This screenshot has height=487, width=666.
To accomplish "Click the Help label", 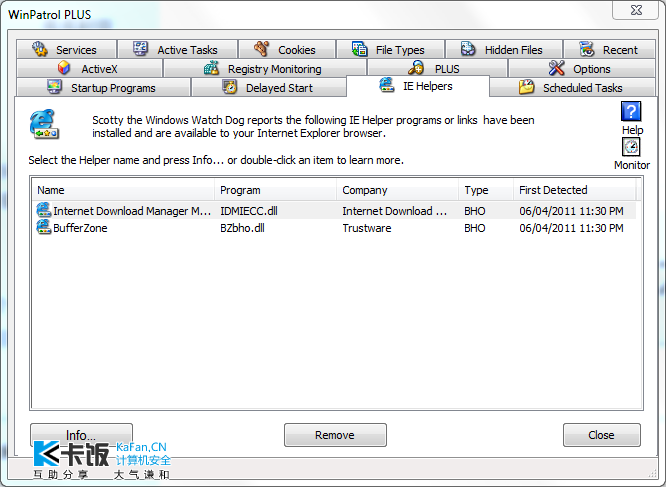I will tap(632, 130).
